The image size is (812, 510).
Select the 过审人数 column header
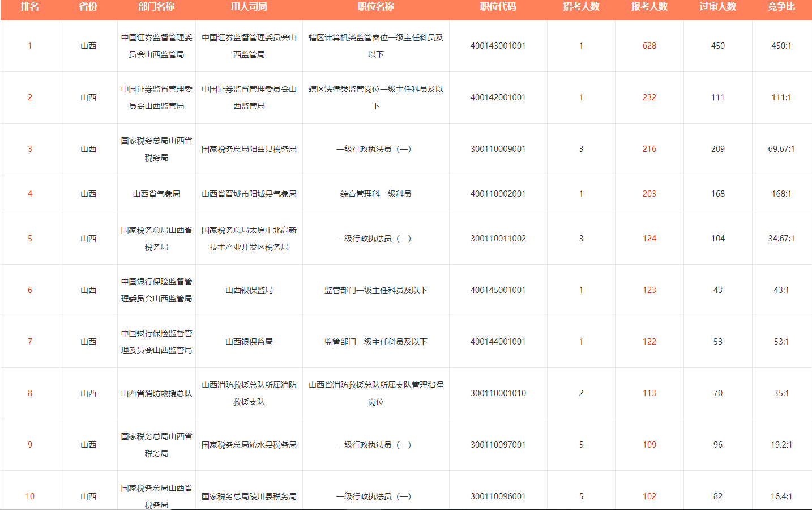[717, 7]
